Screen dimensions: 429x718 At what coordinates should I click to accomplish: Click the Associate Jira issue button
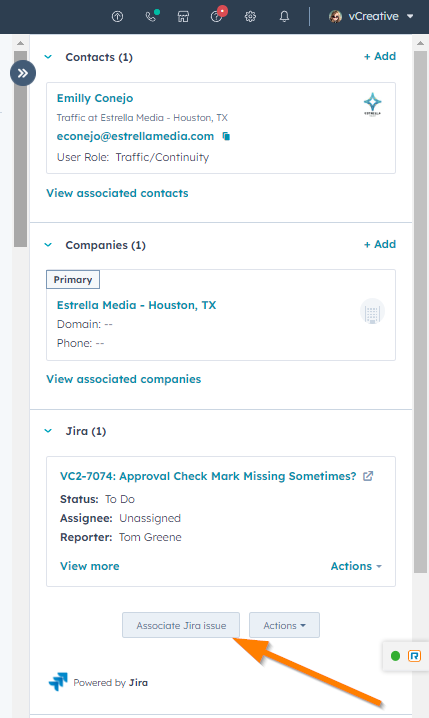pos(181,625)
